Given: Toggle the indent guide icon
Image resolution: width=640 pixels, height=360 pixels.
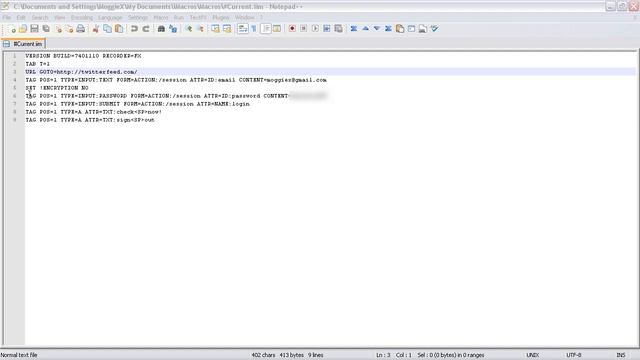Looking at the screenshot, I should [x=266, y=29].
